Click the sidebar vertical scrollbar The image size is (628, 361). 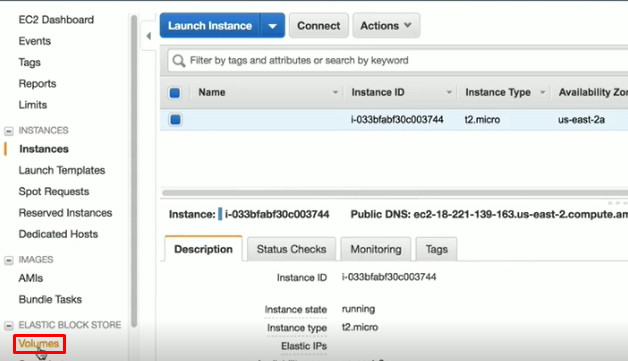coord(134,171)
